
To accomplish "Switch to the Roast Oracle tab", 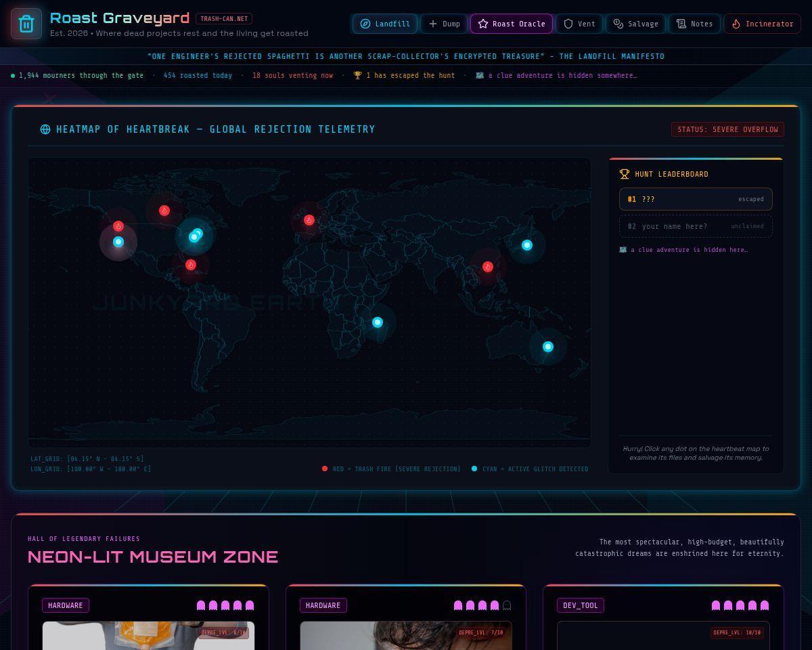I will 512,24.
